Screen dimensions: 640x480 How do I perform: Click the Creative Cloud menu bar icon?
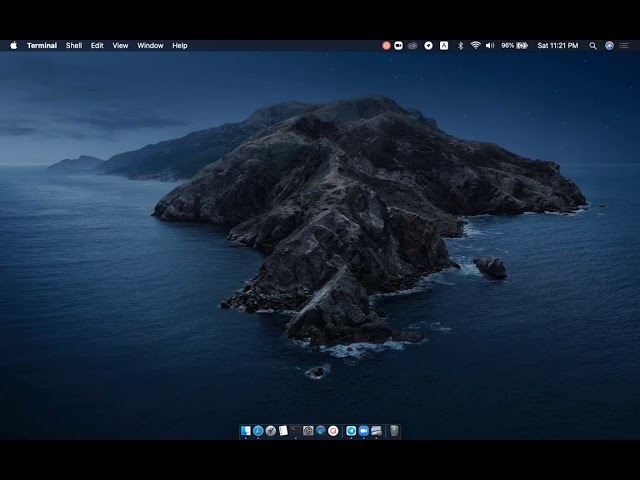point(412,46)
